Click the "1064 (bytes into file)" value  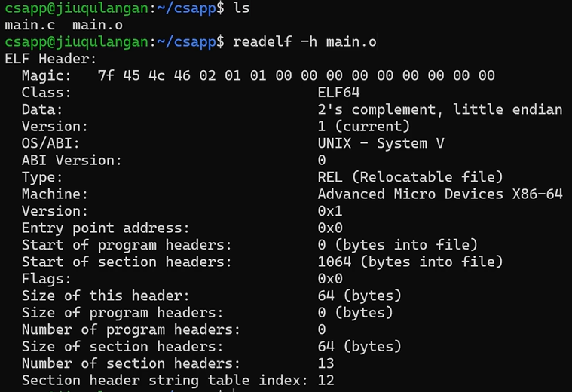pos(411,262)
